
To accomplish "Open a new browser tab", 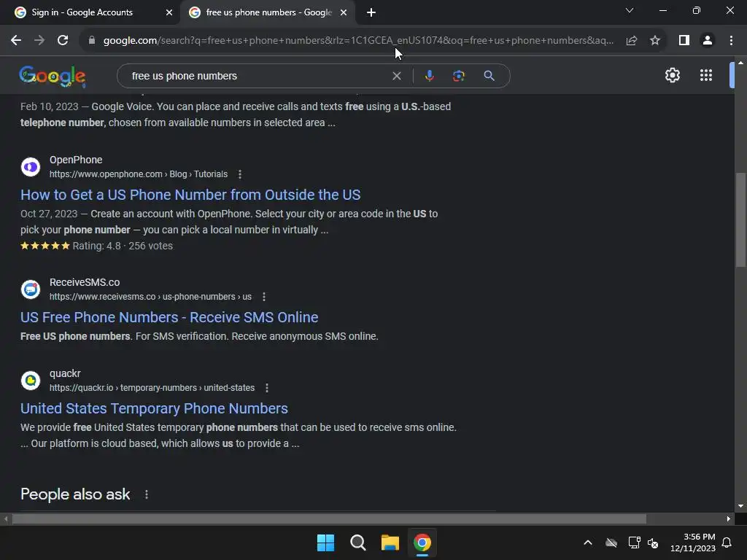I will (371, 12).
